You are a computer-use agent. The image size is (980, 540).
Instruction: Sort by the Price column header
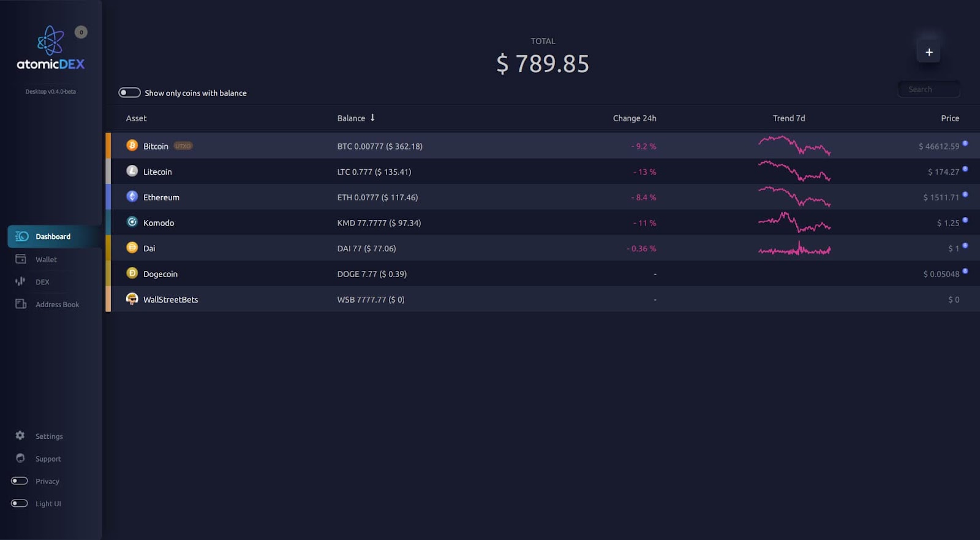pyautogui.click(x=950, y=118)
